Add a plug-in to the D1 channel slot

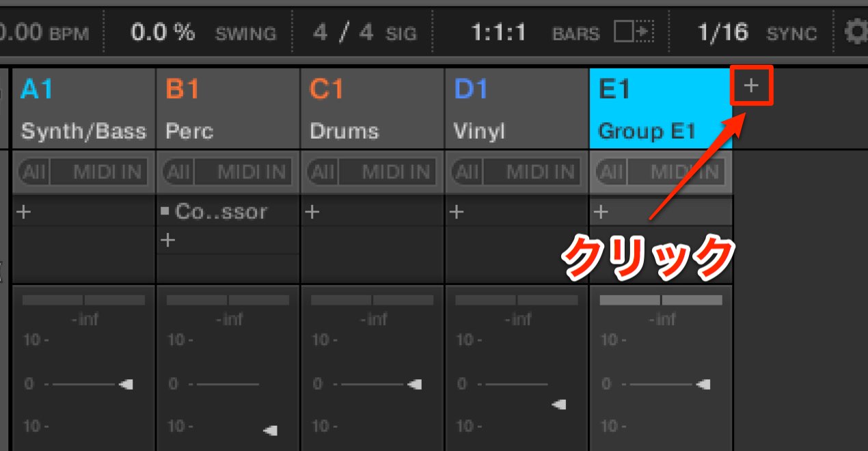point(457,213)
